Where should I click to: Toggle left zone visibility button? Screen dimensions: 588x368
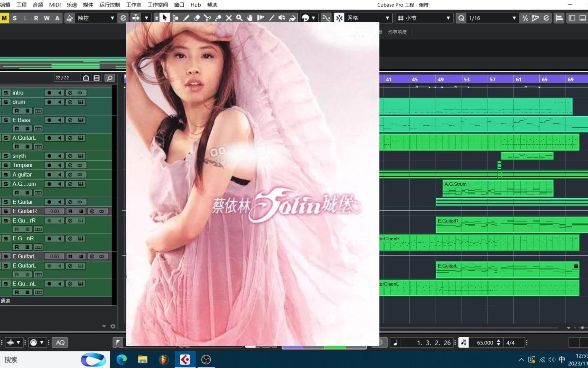572,18
